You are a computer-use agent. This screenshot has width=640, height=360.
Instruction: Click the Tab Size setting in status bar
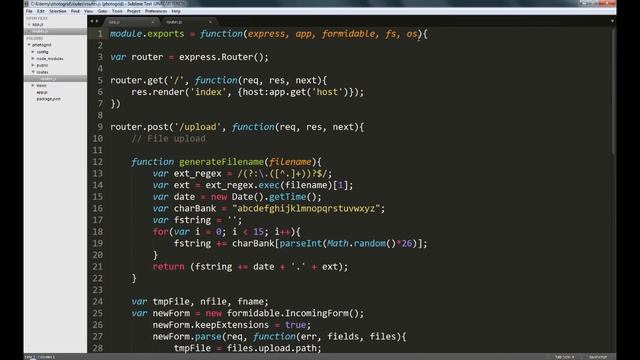(564, 357)
